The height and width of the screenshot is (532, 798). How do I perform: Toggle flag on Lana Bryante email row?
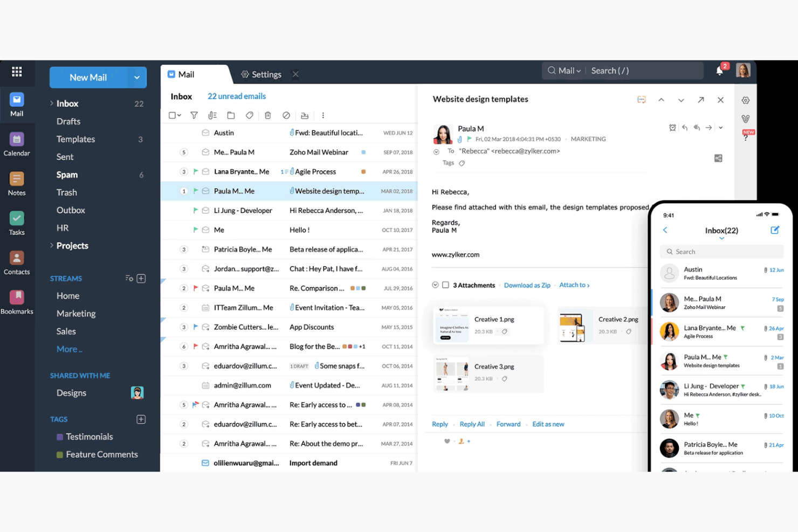click(195, 172)
